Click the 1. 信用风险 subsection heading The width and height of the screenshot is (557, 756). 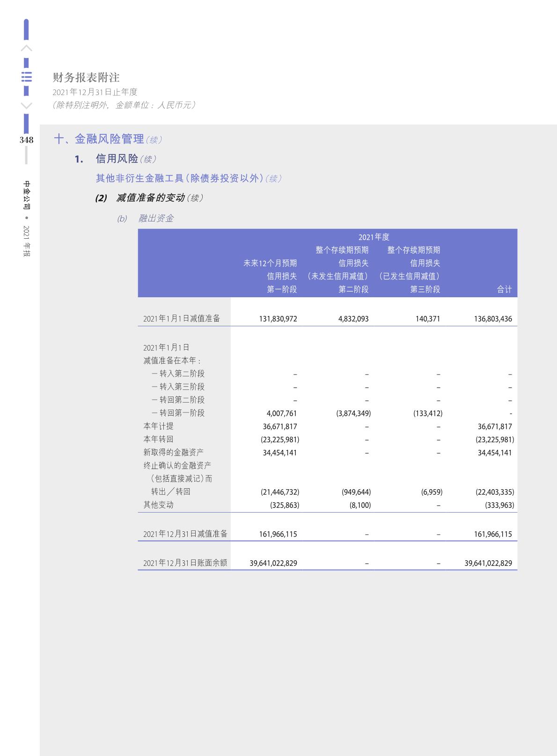click(117, 159)
